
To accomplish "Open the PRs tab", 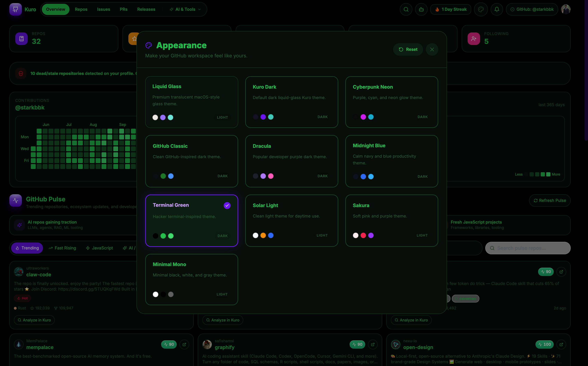I will pyautogui.click(x=124, y=9).
